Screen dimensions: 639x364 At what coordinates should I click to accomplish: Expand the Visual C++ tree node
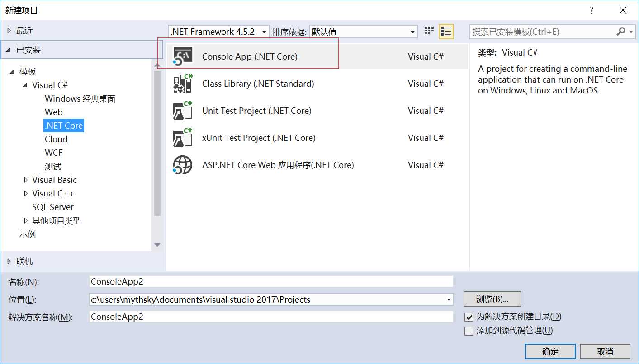(x=25, y=194)
